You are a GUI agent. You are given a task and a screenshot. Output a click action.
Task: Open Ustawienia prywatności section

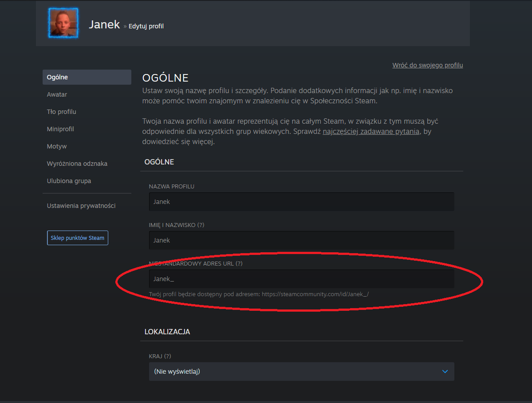(x=81, y=206)
